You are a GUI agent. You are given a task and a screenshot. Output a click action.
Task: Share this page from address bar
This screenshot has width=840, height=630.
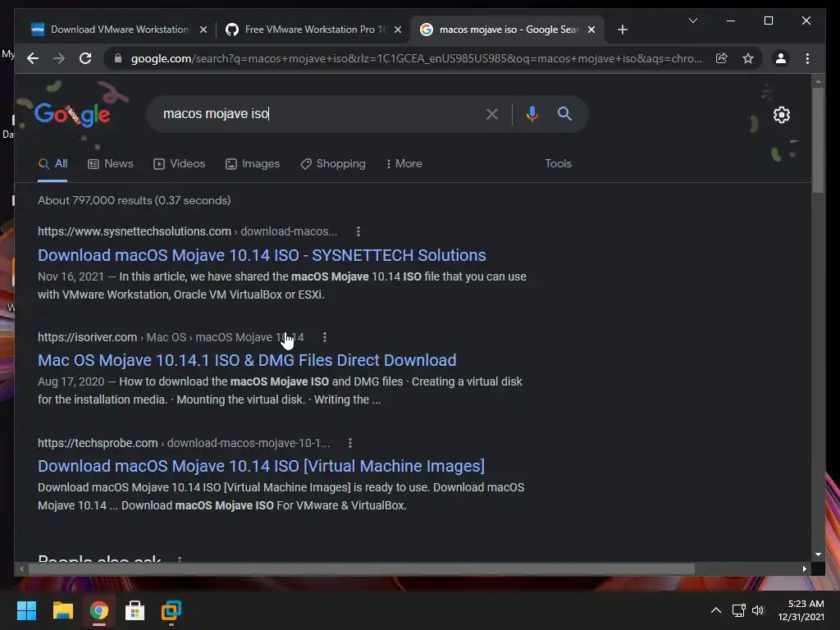click(722, 58)
